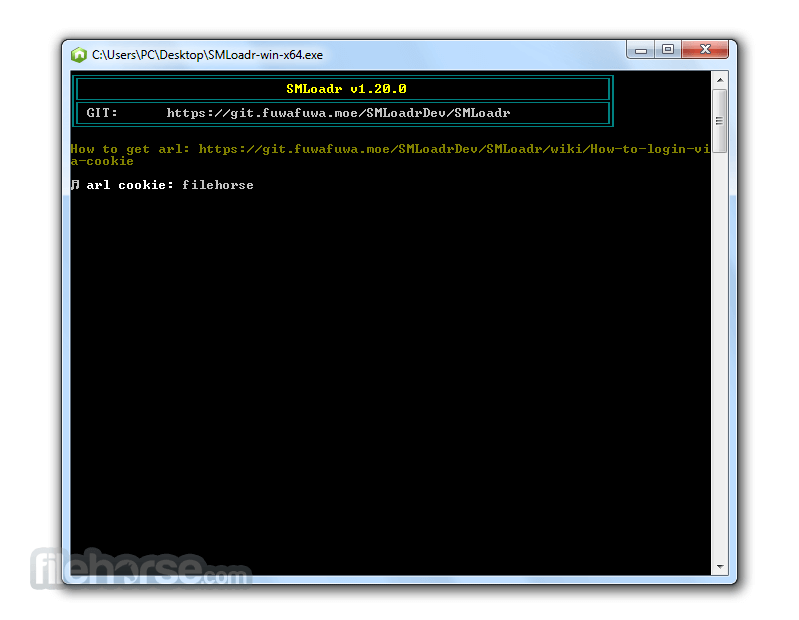Image resolution: width=799 pixels, height=620 pixels.
Task: Click the vertical scrollbar thumb
Action: coord(720,121)
